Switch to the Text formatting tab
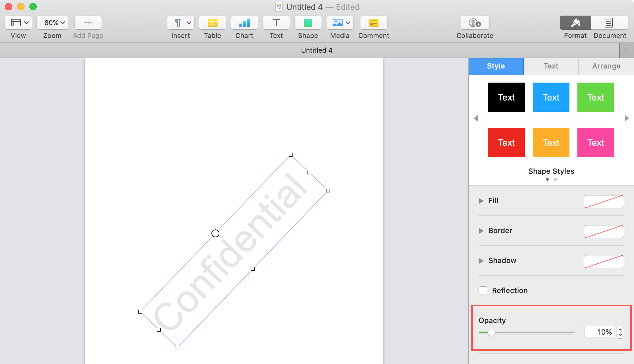 (551, 66)
